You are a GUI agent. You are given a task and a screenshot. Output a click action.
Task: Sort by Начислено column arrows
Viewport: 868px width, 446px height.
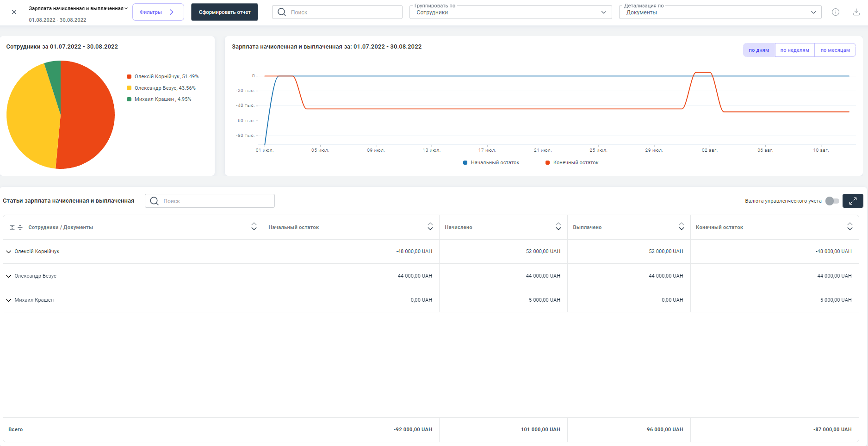tap(558, 227)
